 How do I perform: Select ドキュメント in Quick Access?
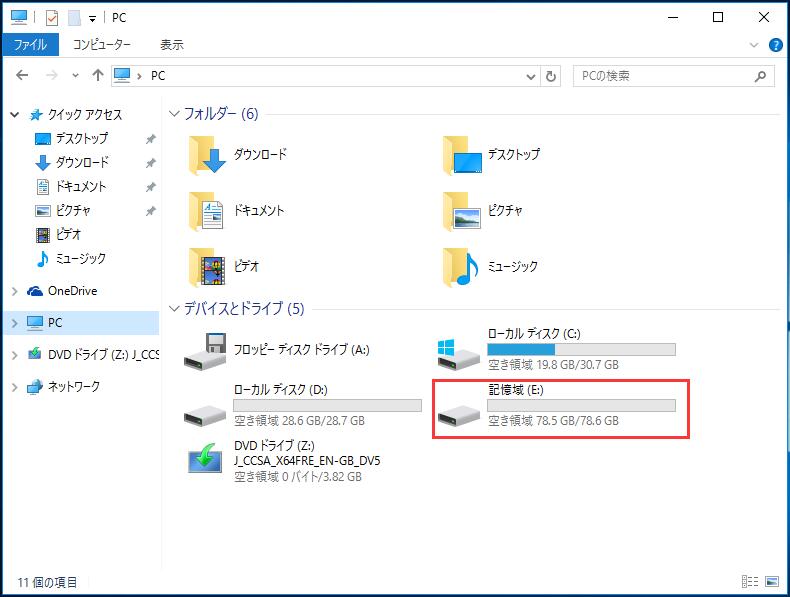[79, 186]
